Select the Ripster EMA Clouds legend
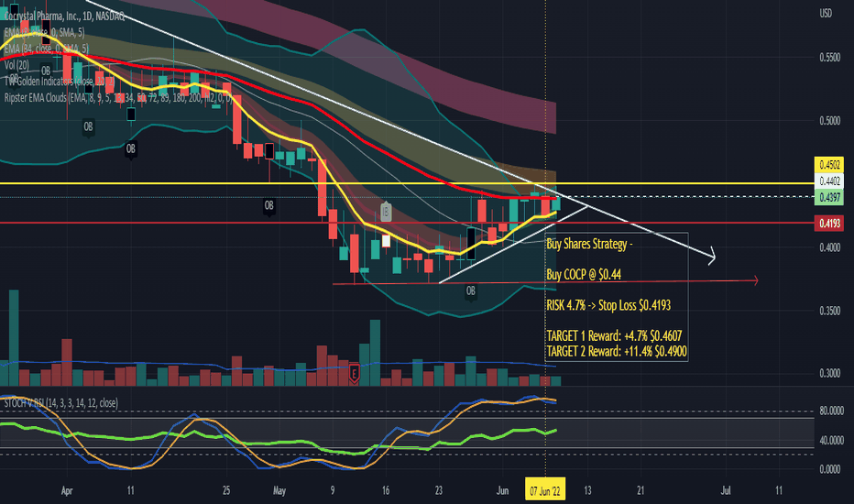 (x=118, y=97)
